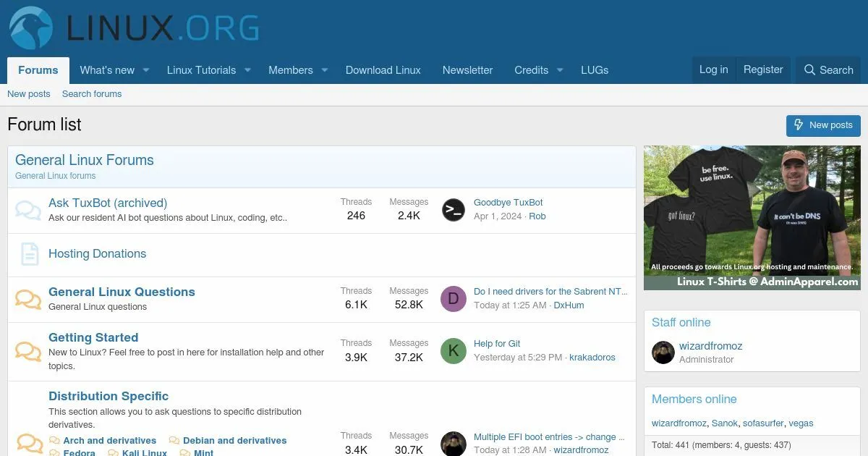Open the General Linux Forums category heading
This screenshot has width=868, height=456.
(85, 160)
